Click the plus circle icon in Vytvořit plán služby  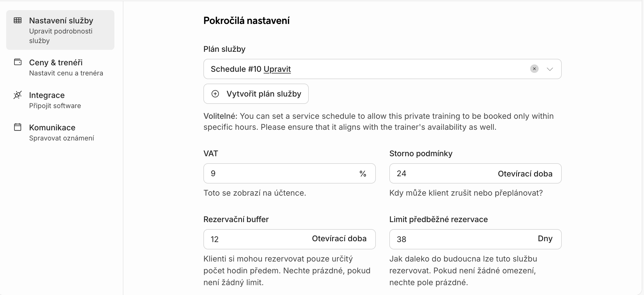coord(215,94)
